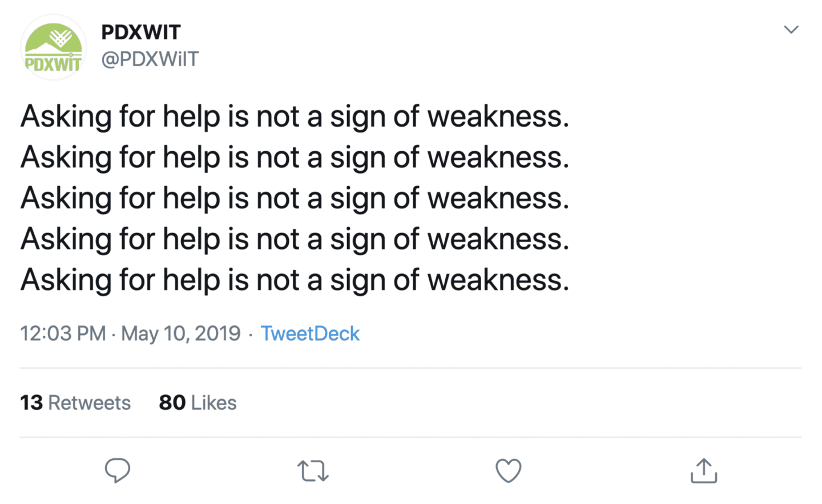Image resolution: width=822 pixels, height=504 pixels.
Task: Click the fourth line of tweet text
Action: [x=295, y=239]
